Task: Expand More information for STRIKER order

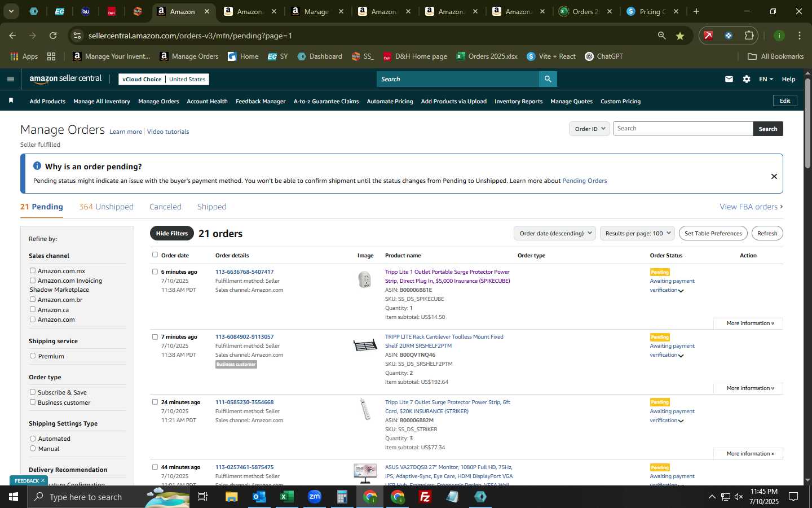Action: click(748, 454)
